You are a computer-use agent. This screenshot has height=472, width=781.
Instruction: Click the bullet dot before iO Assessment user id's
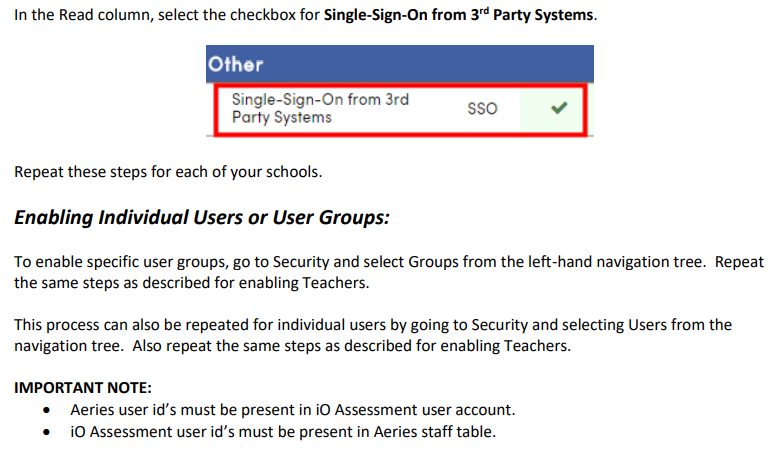[x=47, y=432]
